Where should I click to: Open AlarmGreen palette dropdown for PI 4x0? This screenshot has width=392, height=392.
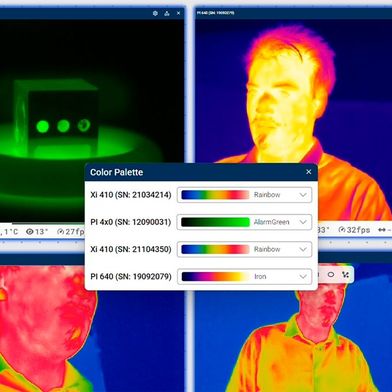pos(244,222)
